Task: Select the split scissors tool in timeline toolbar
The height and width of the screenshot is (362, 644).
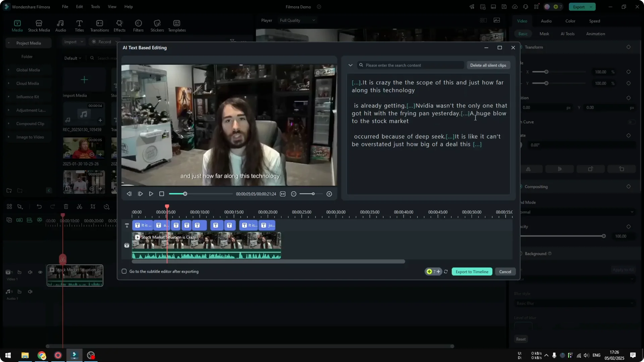Action: pyautogui.click(x=79, y=206)
